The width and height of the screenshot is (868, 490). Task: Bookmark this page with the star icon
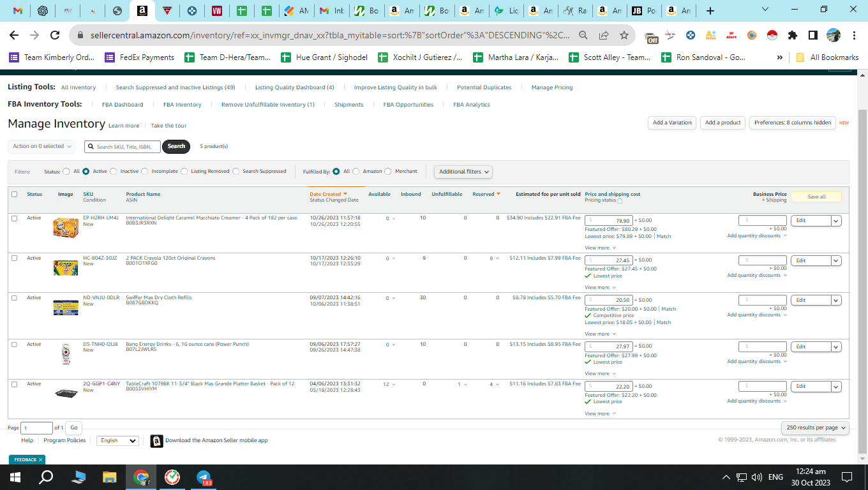point(624,35)
